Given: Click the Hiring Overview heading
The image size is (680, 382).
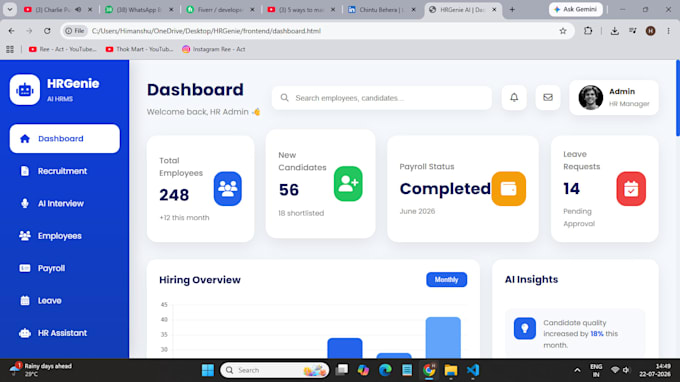Looking at the screenshot, I should tap(200, 280).
